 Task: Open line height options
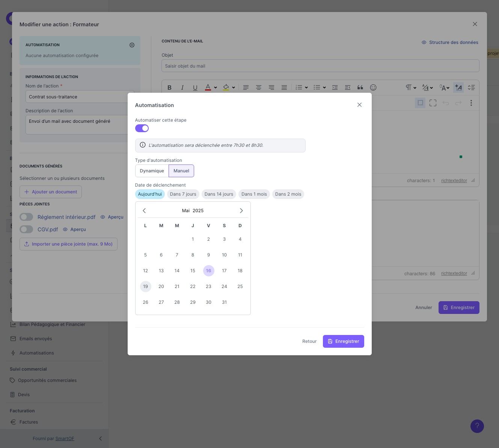[471, 87]
